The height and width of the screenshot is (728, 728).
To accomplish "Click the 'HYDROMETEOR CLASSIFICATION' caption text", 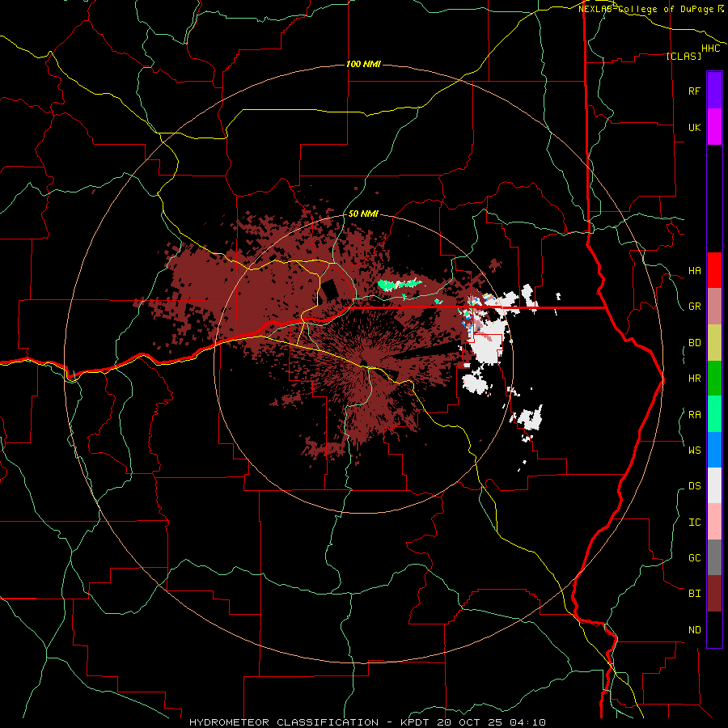I will point(284,722).
